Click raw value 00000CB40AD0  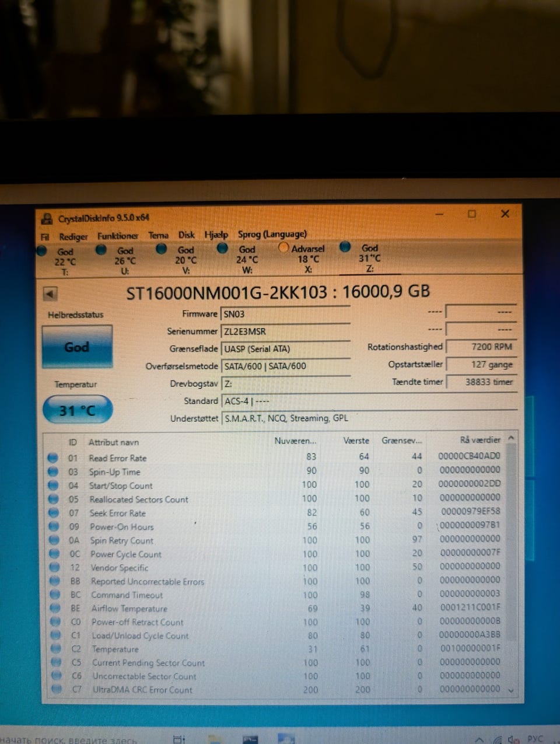(x=469, y=456)
